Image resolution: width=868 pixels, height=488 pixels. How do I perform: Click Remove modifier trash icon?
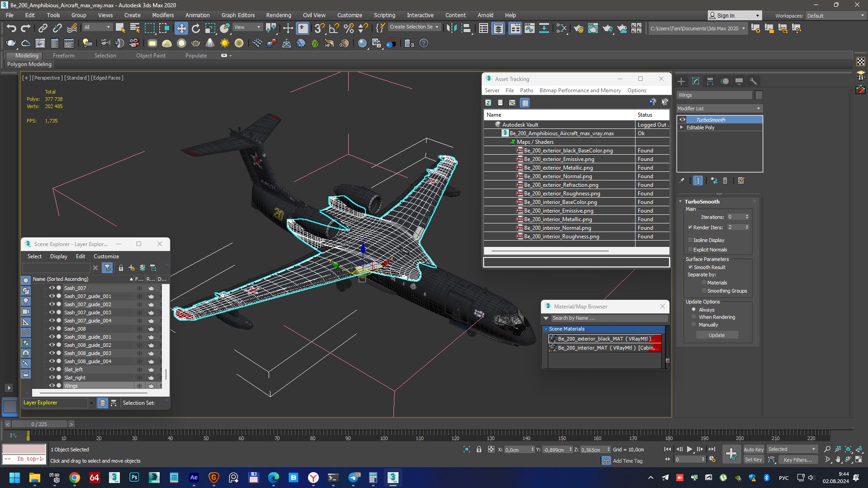pyautogui.click(x=725, y=180)
